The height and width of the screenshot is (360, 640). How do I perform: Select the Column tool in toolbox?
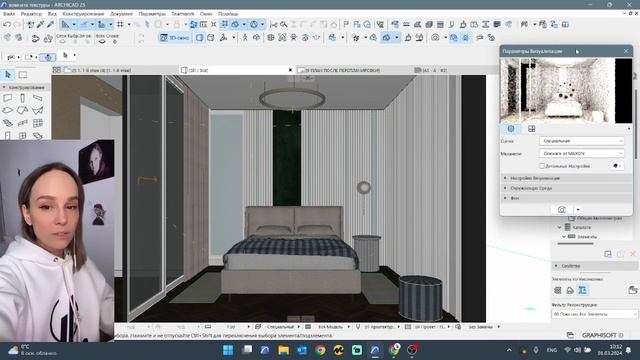pyautogui.click(x=22, y=98)
